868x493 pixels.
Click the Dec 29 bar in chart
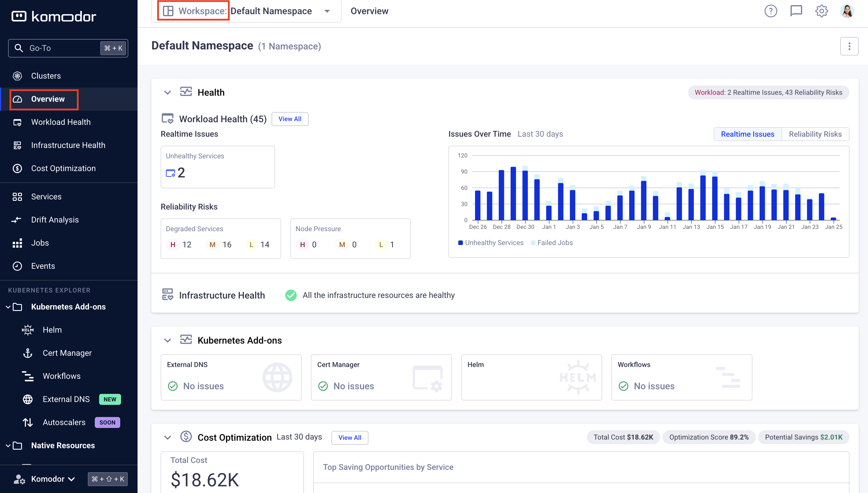[513, 193]
